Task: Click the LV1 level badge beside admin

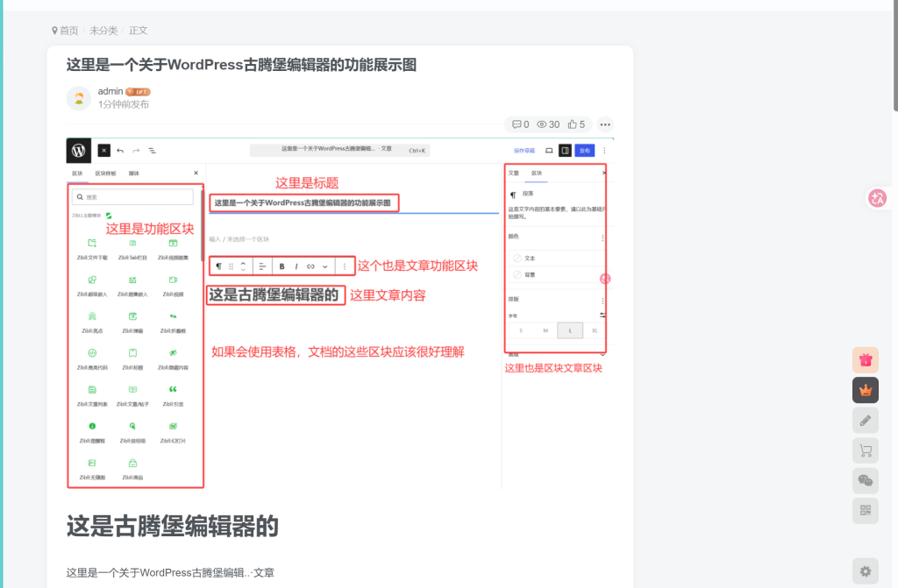Action: [138, 92]
